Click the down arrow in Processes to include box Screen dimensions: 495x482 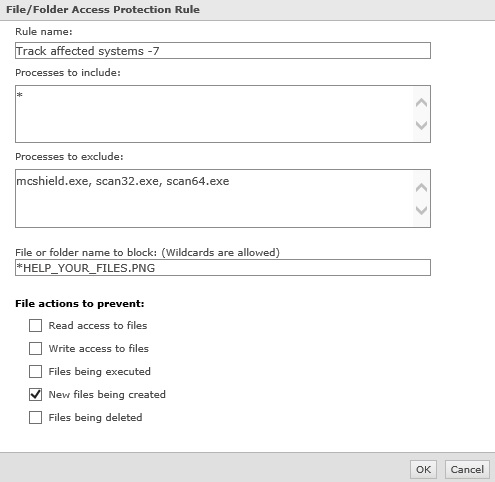pyautogui.click(x=421, y=125)
